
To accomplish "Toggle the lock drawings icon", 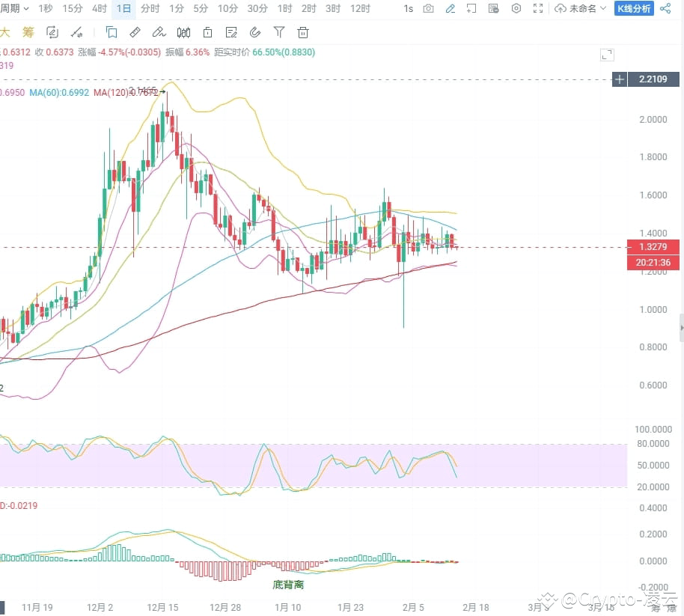I will (207, 32).
